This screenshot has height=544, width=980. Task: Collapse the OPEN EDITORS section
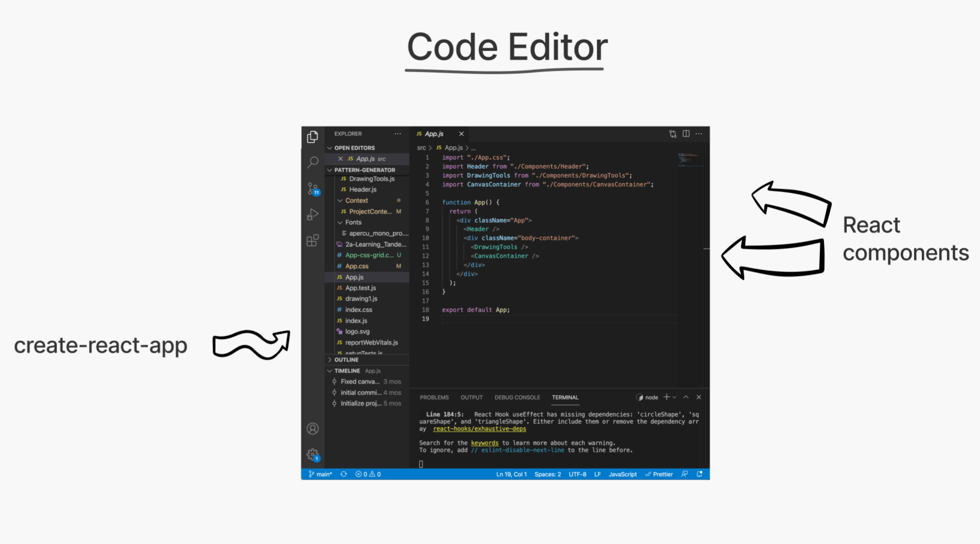330,148
